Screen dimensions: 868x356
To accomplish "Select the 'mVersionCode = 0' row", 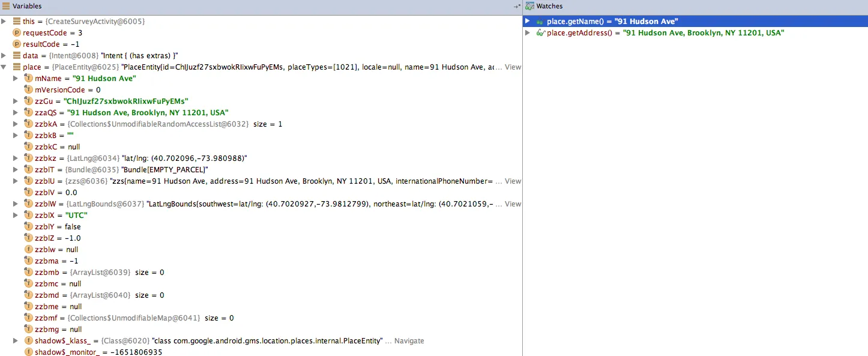I will (x=261, y=89).
